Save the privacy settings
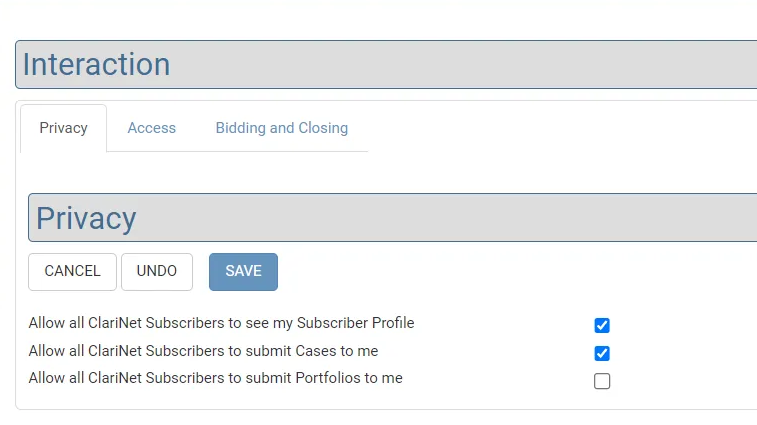The width and height of the screenshot is (757, 425). click(x=243, y=271)
